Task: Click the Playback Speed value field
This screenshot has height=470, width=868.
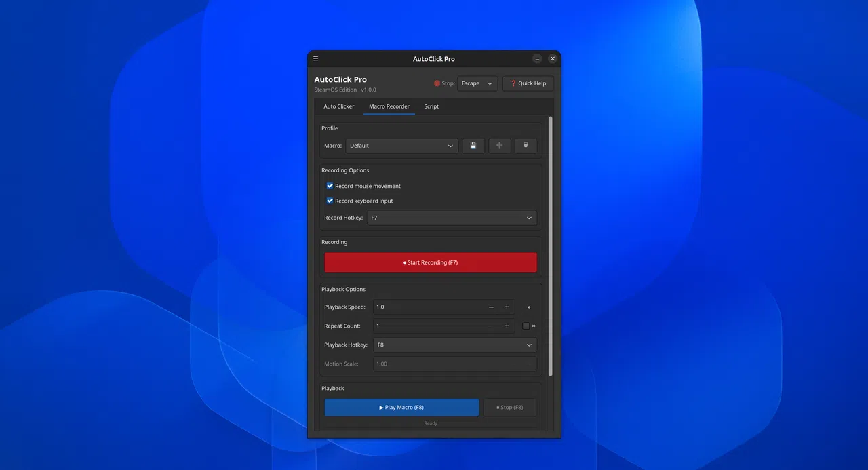Action: (x=429, y=307)
